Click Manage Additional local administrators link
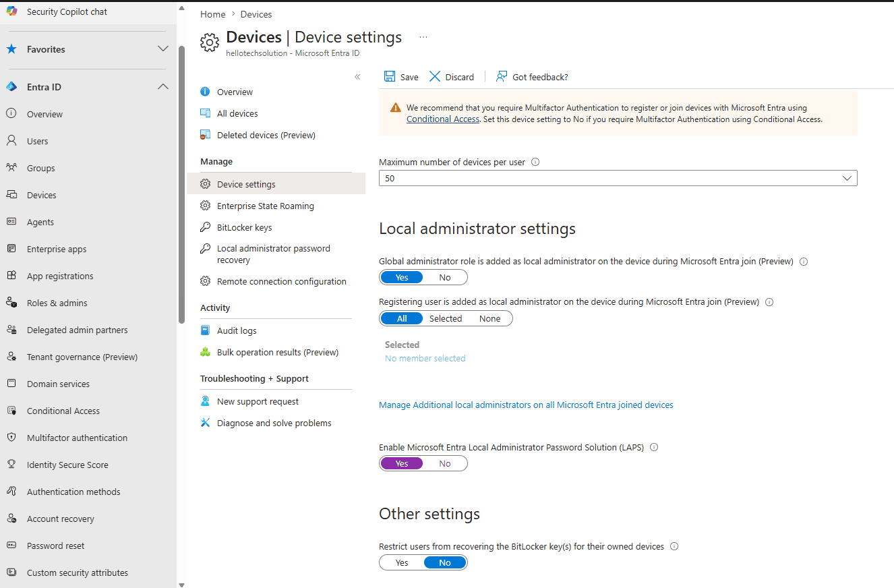Image resolution: width=894 pixels, height=588 pixels. [526, 405]
